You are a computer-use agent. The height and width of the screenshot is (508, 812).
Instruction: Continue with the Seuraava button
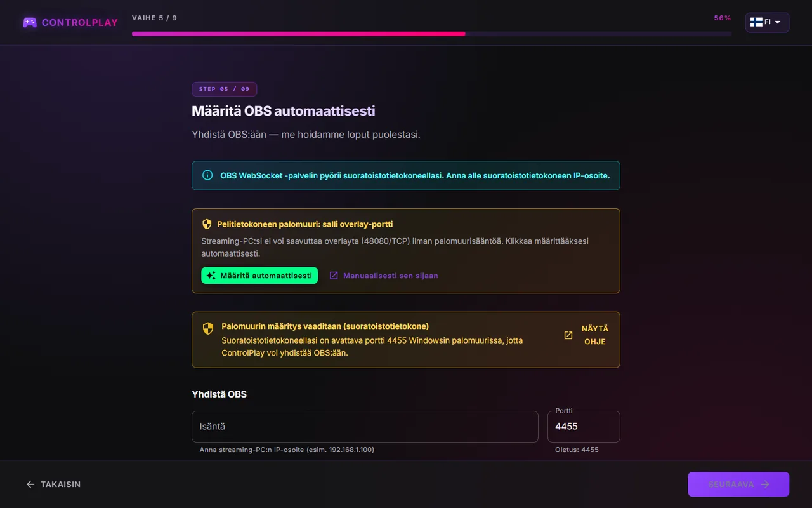tap(738, 484)
